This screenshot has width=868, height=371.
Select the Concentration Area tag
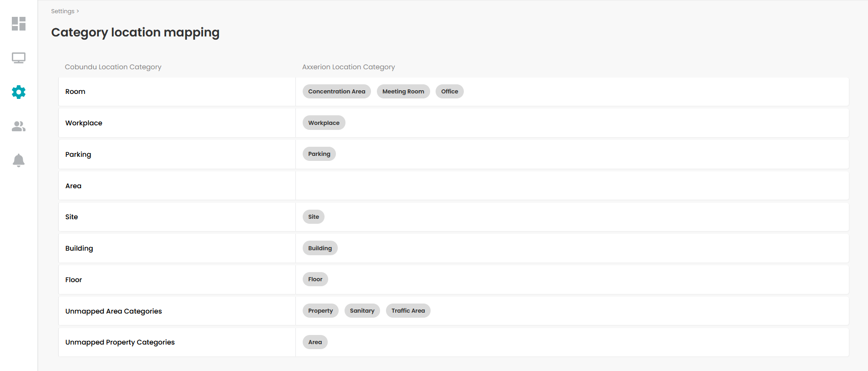337,92
